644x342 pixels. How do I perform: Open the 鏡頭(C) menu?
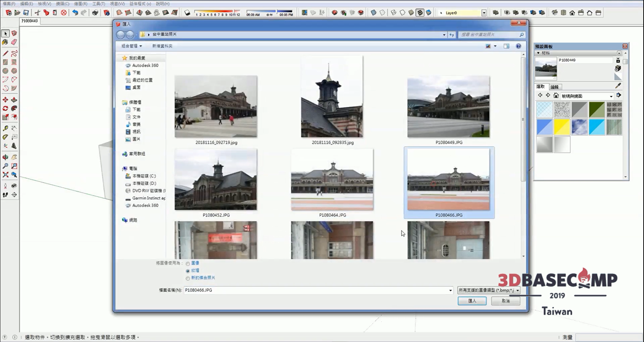pos(62,4)
